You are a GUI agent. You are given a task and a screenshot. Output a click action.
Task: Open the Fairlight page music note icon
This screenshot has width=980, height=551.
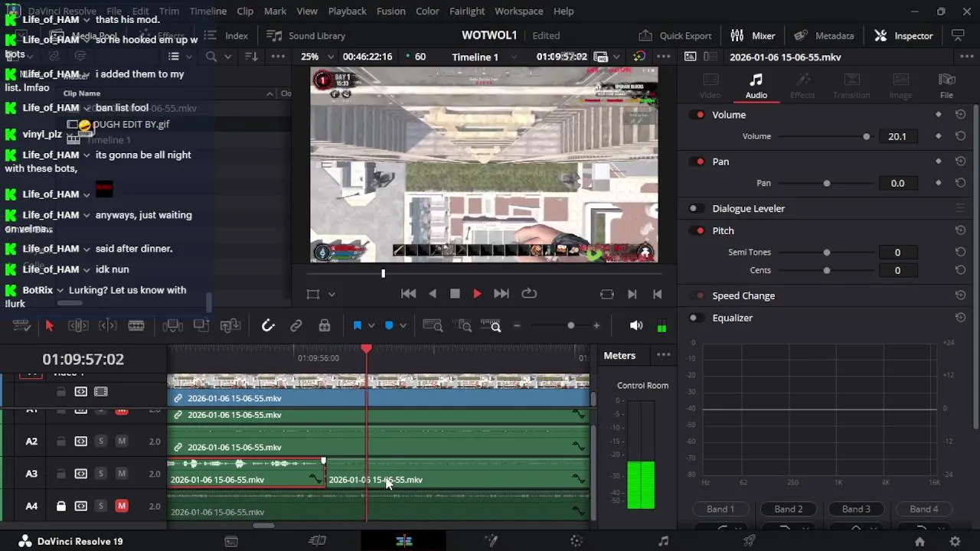(x=664, y=541)
